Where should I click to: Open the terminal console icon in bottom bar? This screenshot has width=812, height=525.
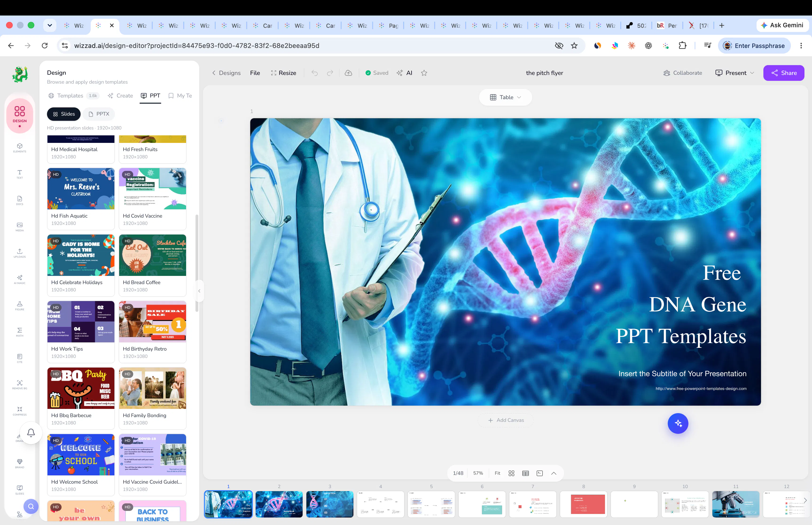[x=539, y=473]
